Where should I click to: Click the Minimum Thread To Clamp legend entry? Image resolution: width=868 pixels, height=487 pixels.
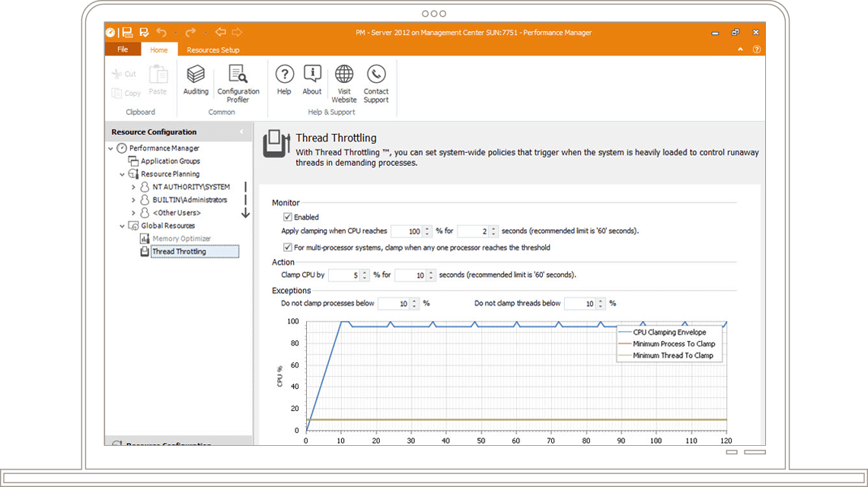(665, 355)
